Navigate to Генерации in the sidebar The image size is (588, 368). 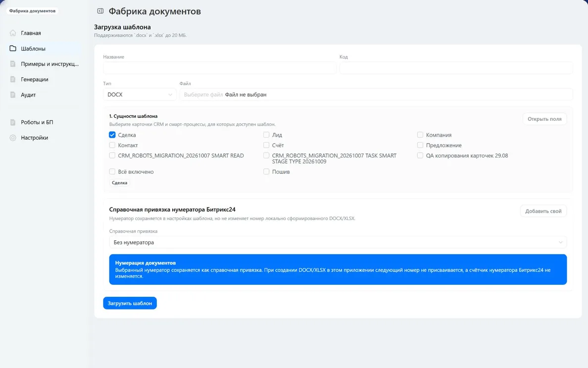pyautogui.click(x=44, y=79)
